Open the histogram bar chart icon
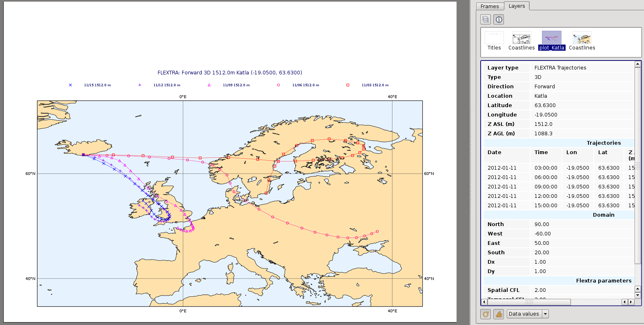This screenshot has height=325, width=644. (x=499, y=314)
